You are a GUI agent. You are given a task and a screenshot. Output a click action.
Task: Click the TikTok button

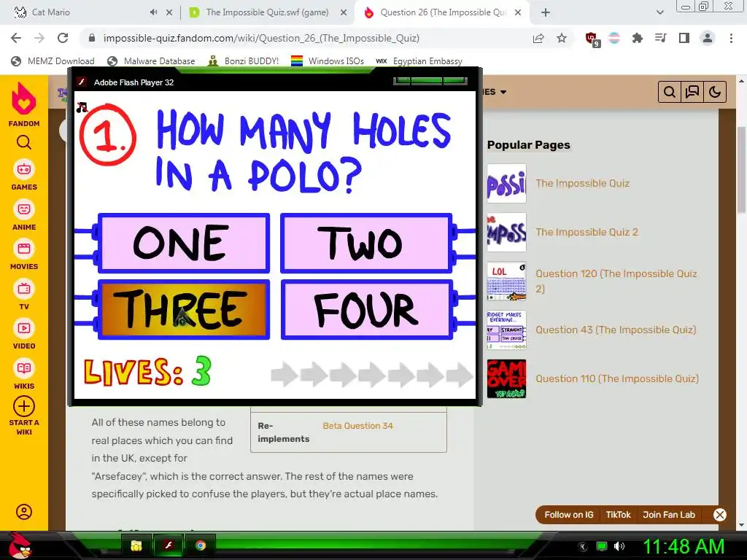click(x=618, y=515)
